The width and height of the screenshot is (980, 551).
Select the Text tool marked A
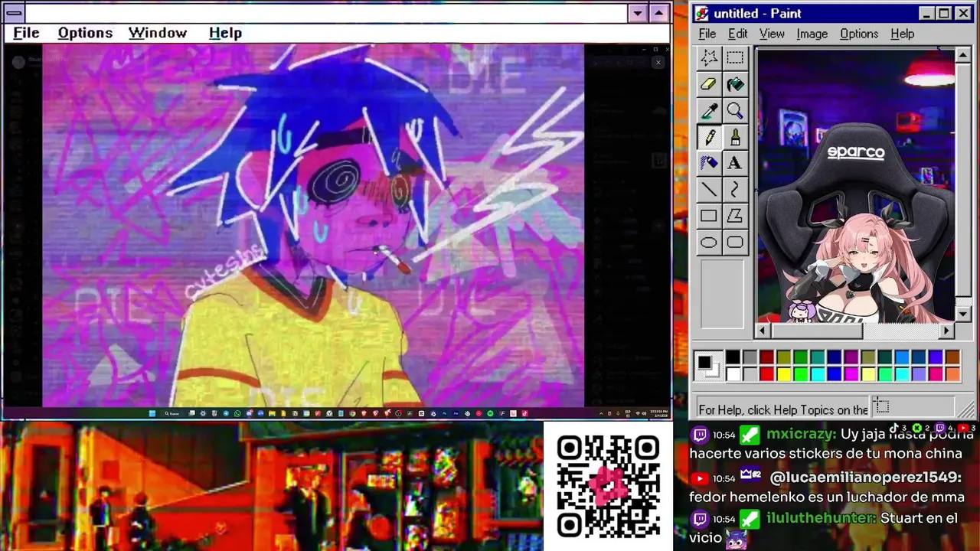[735, 163]
